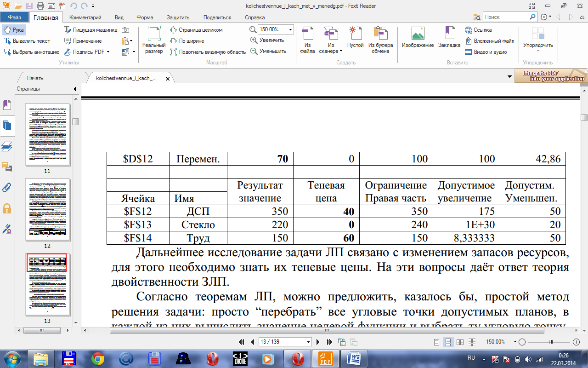
Task: Switch to the Начать document tab
Action: 35,78
